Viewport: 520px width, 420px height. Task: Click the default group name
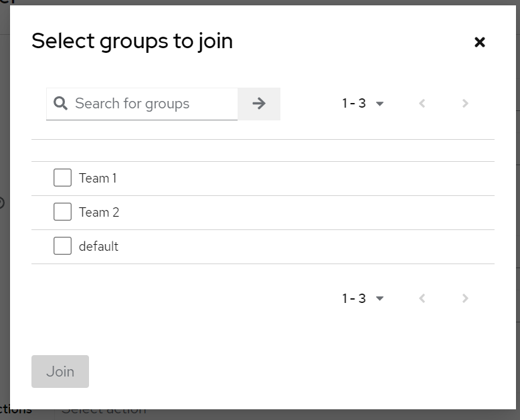point(98,246)
